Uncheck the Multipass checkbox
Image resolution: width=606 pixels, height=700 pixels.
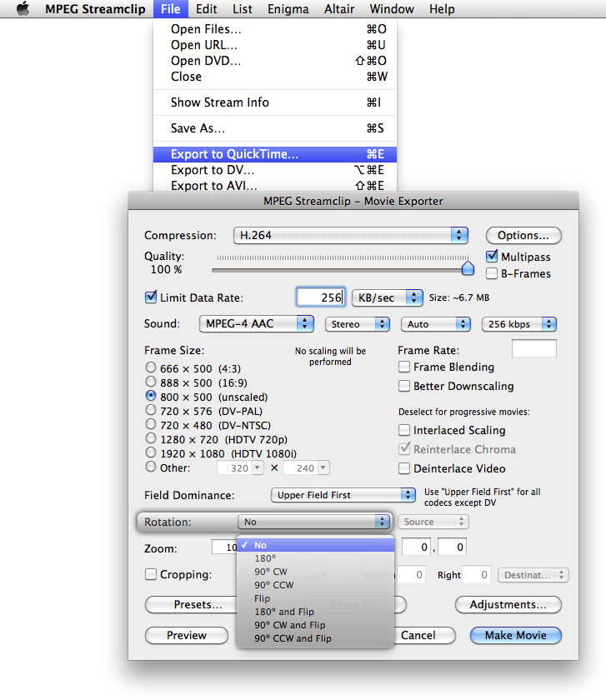tap(492, 257)
